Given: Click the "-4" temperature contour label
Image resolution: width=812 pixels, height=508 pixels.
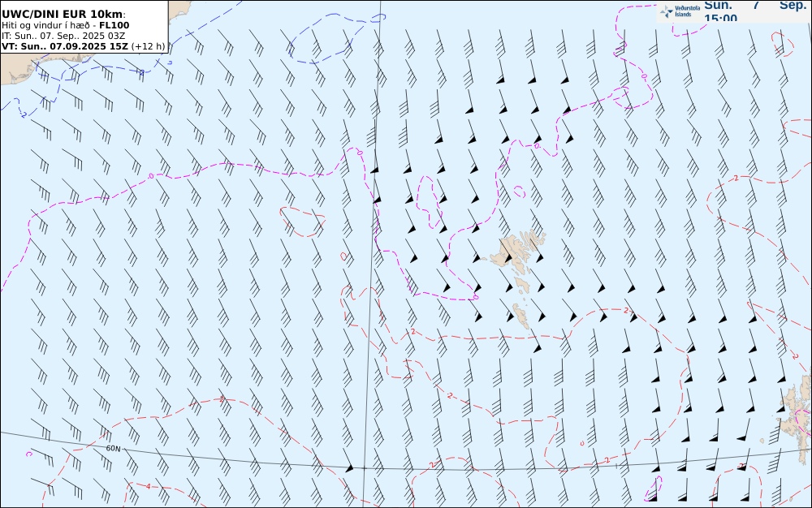Looking at the screenshot, I should [x=147, y=486].
